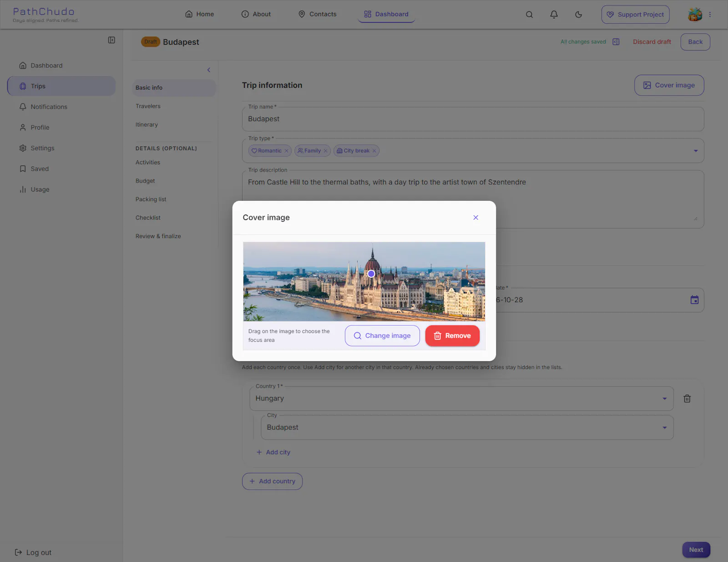Click the Budapest parliament cover photo

364,282
